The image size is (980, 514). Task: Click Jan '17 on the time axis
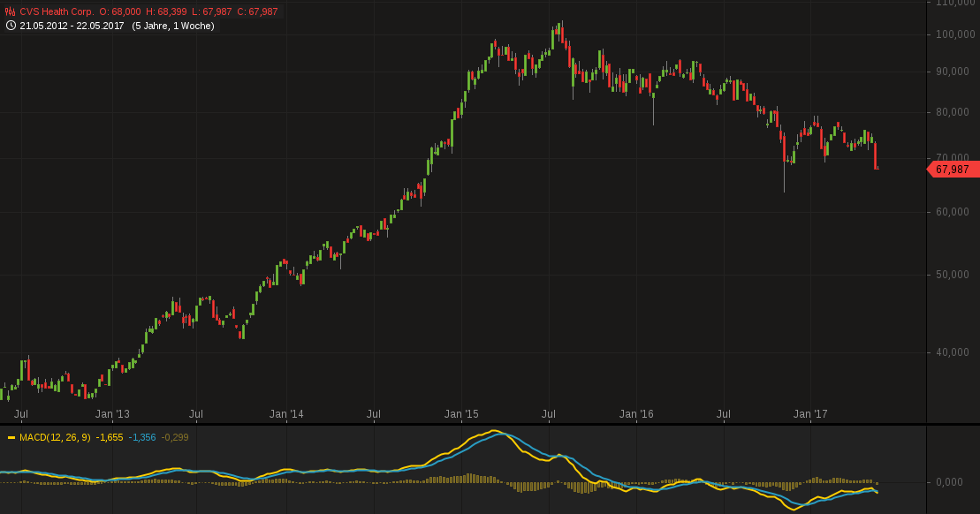[810, 413]
